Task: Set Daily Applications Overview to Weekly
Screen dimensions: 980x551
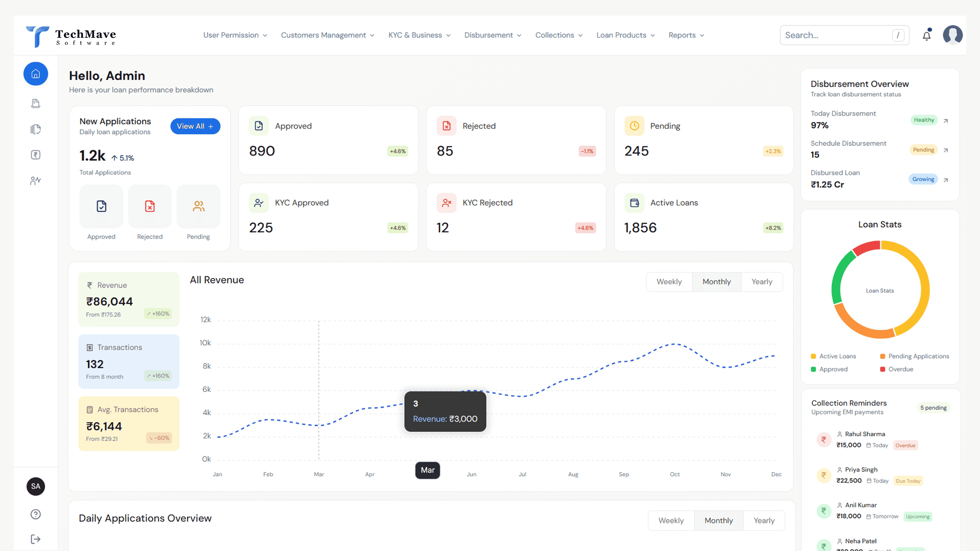Action: [671, 520]
